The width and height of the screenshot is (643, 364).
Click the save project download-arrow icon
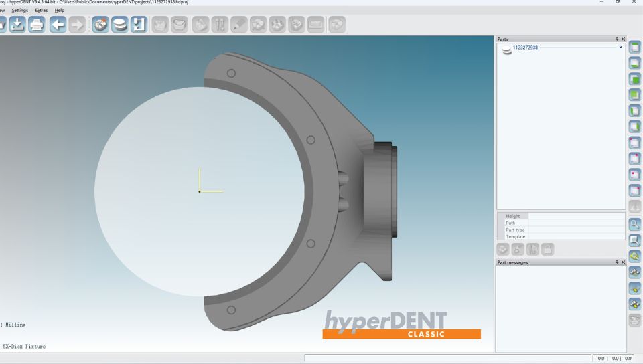click(17, 25)
